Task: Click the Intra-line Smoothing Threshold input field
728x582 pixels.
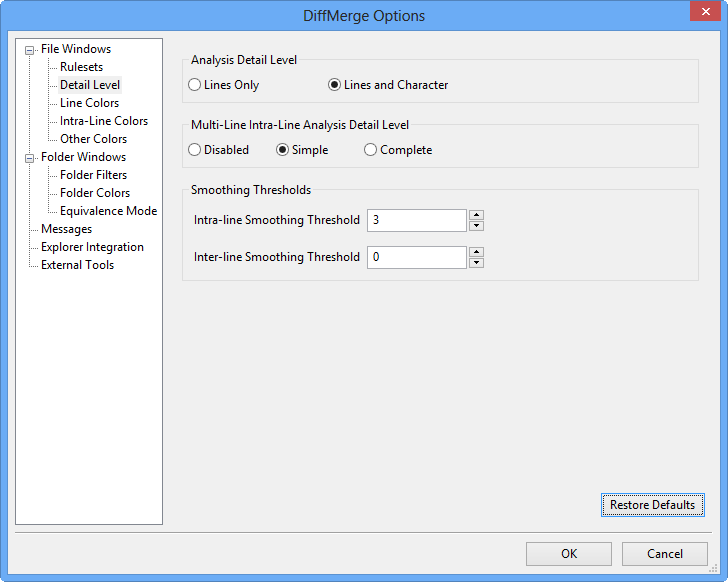Action: click(416, 220)
